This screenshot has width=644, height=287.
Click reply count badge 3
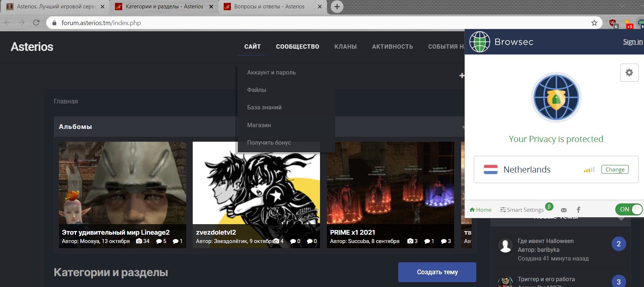(x=619, y=282)
